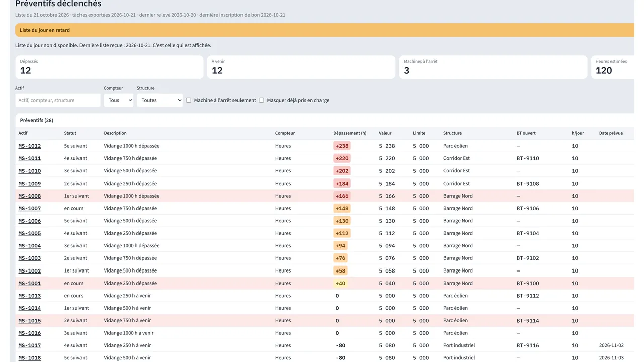Click work order BT-9108
This screenshot has width=644, height=362.
click(528, 184)
